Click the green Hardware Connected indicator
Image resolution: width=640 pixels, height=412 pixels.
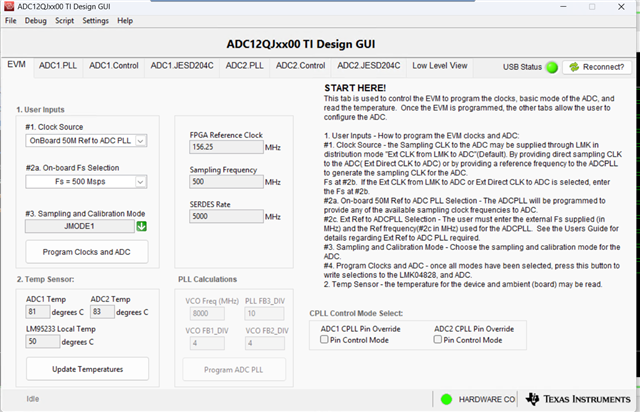[x=446, y=399]
